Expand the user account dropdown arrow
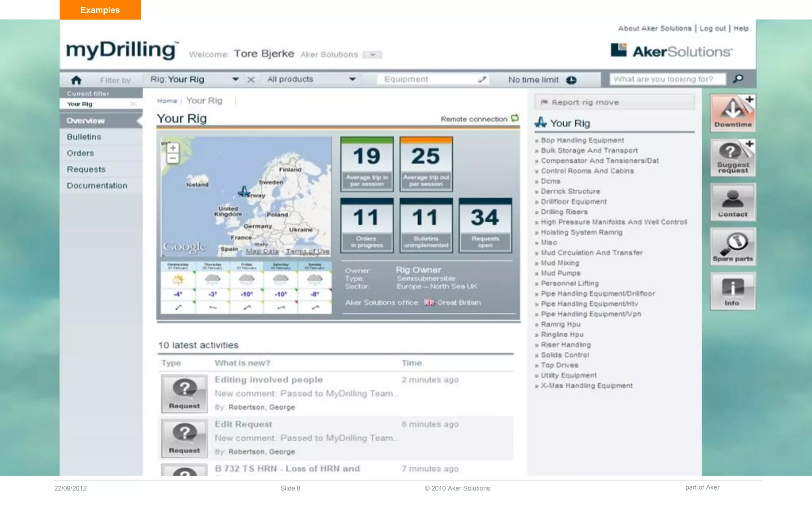 pos(372,55)
